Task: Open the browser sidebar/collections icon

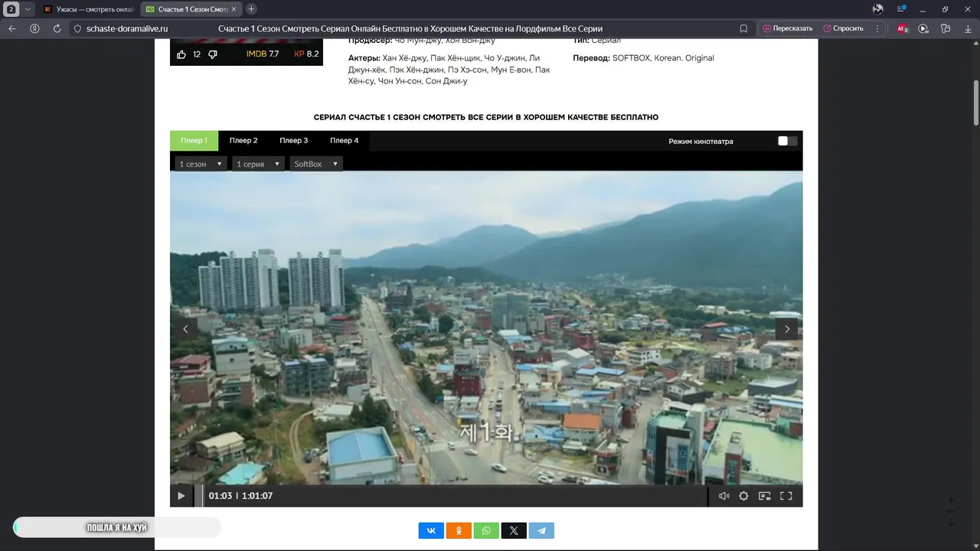Action: click(946, 28)
